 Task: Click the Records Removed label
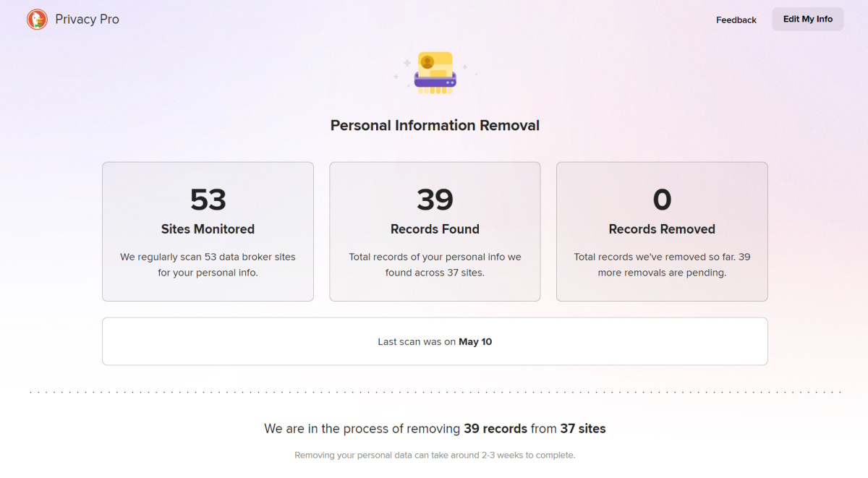pyautogui.click(x=662, y=229)
